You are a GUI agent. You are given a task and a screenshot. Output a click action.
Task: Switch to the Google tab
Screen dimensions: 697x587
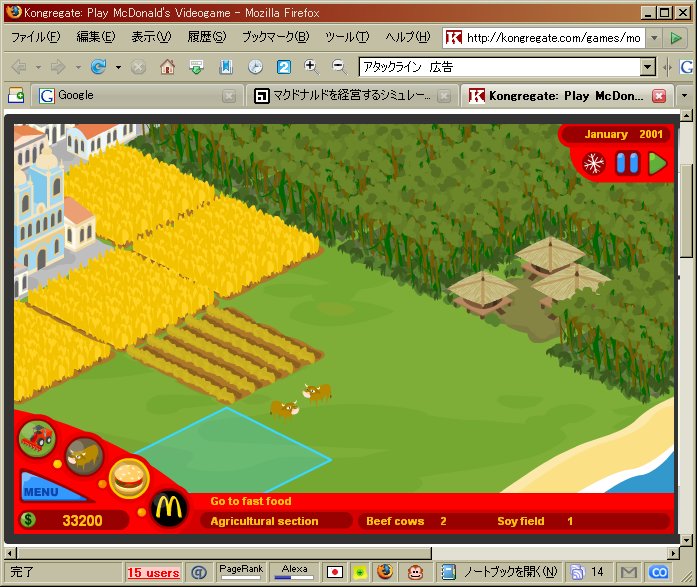tap(137, 96)
